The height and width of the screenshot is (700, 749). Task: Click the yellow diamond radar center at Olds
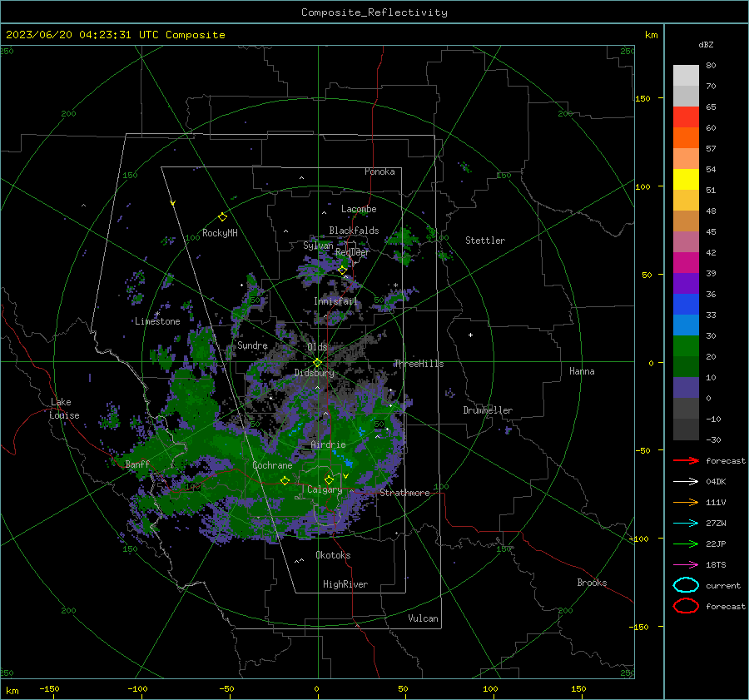click(317, 363)
